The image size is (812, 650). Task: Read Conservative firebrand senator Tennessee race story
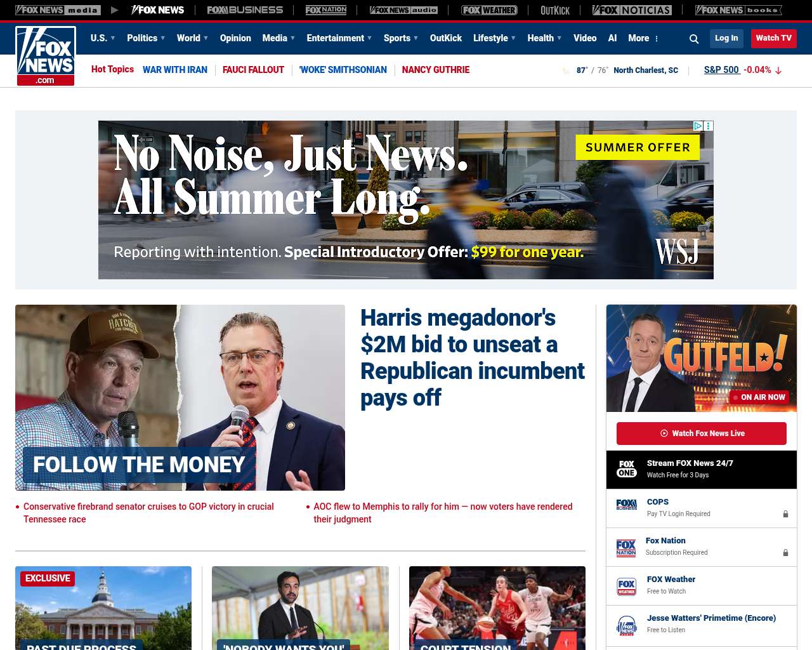pyautogui.click(x=148, y=513)
